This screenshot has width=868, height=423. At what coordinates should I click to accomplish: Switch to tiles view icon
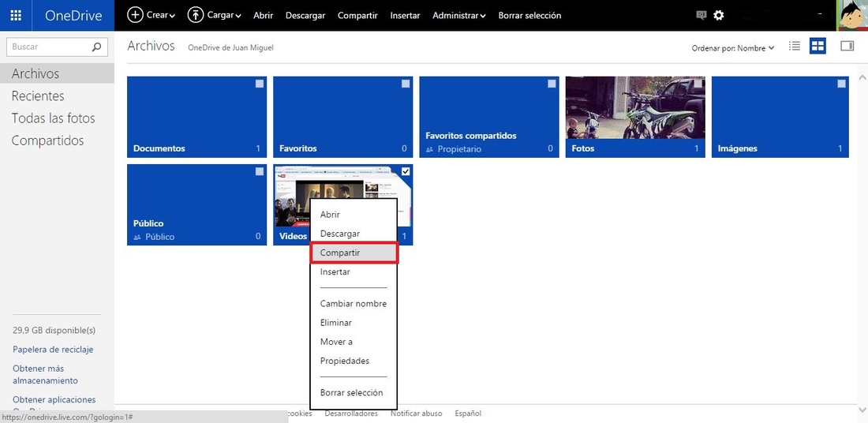pos(817,46)
